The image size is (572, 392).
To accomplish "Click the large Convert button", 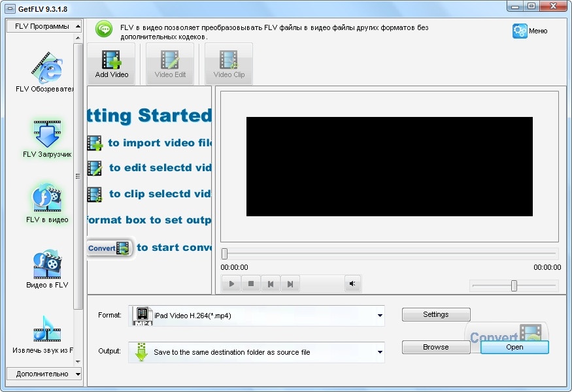I will 507,332.
